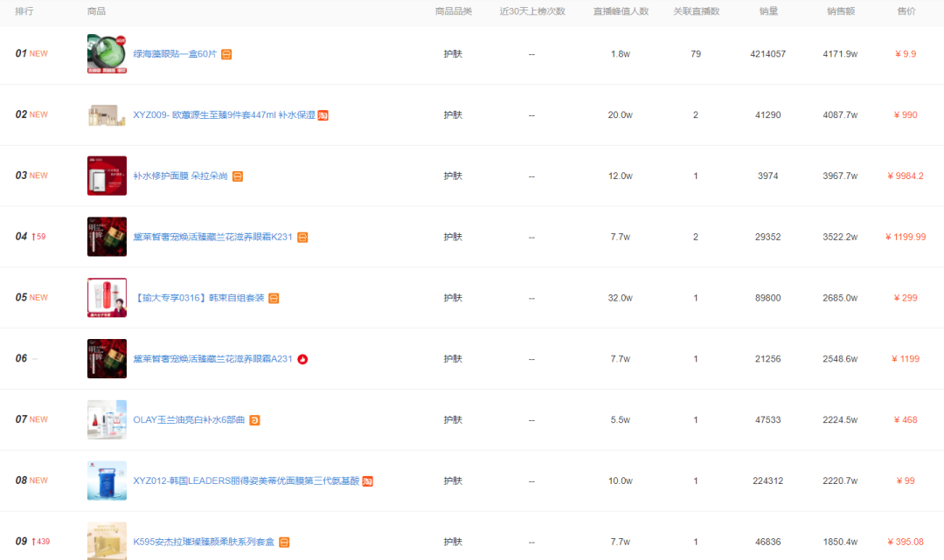Click the price ¥ 9.9
944x560 pixels.
(x=906, y=53)
